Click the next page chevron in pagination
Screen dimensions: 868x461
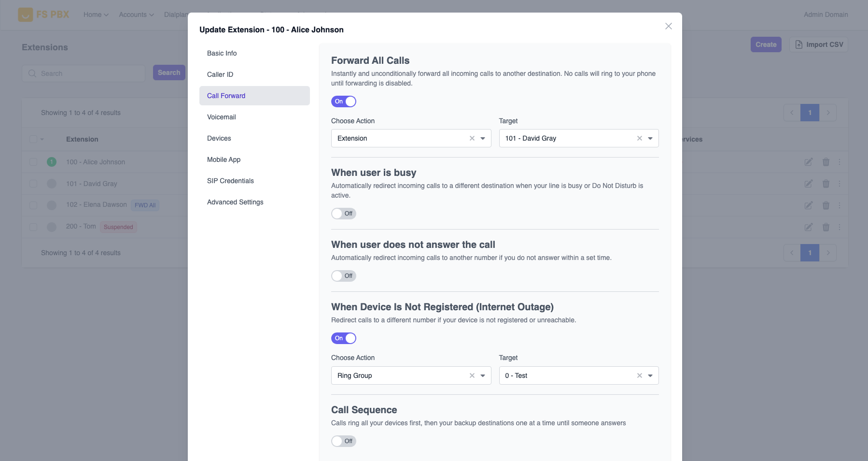point(828,112)
